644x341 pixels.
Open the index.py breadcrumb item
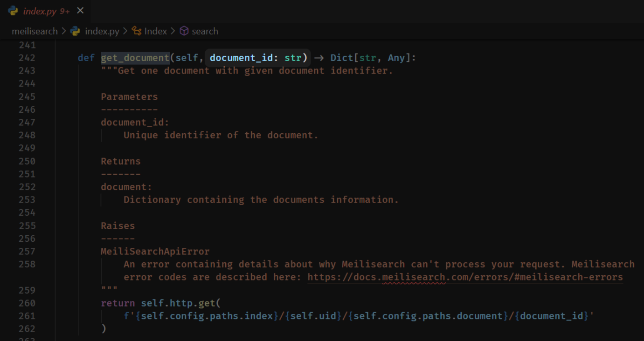(102, 31)
